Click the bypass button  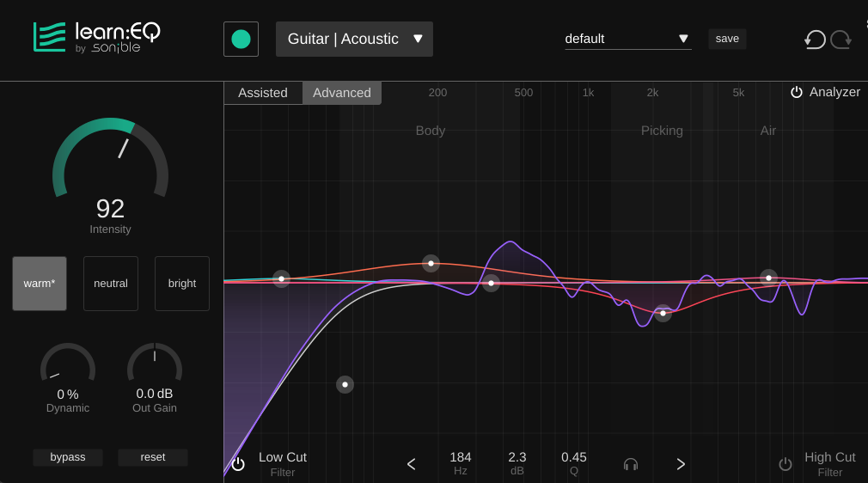(x=68, y=457)
